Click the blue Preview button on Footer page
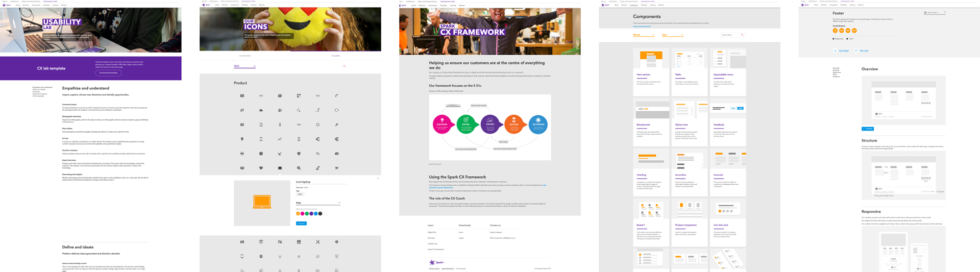Viewport: 980px width, 272px height. click(x=868, y=129)
